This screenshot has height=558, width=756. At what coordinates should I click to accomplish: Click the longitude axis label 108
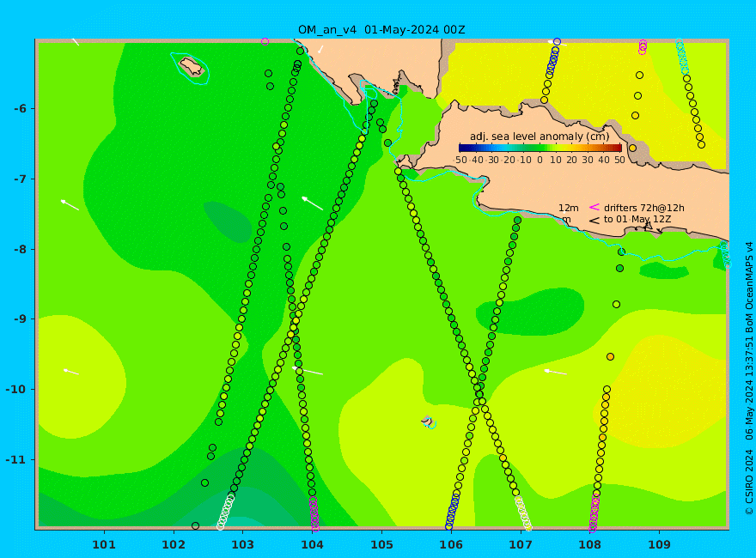coord(590,544)
